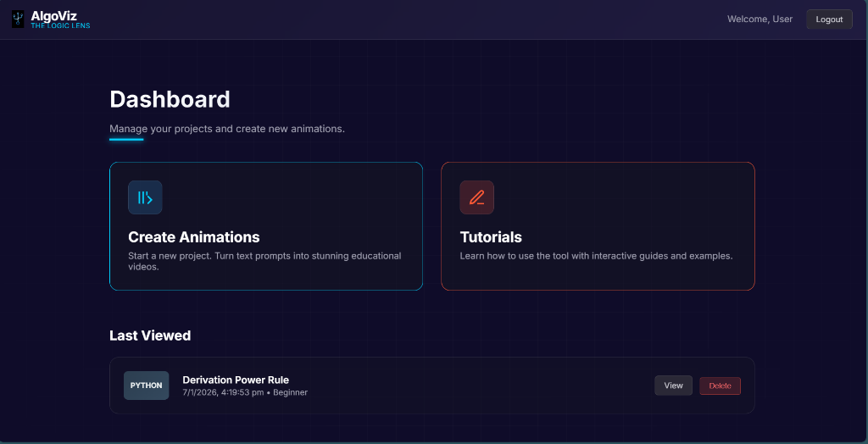Click the Create Animations card icon
The height and width of the screenshot is (444, 868).
click(145, 197)
